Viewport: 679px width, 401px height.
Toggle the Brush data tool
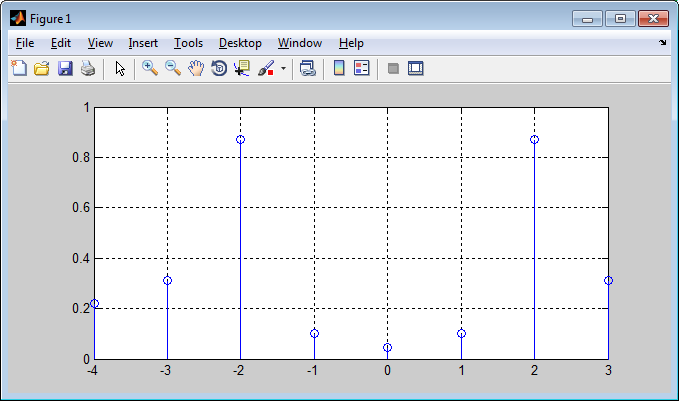[266, 68]
